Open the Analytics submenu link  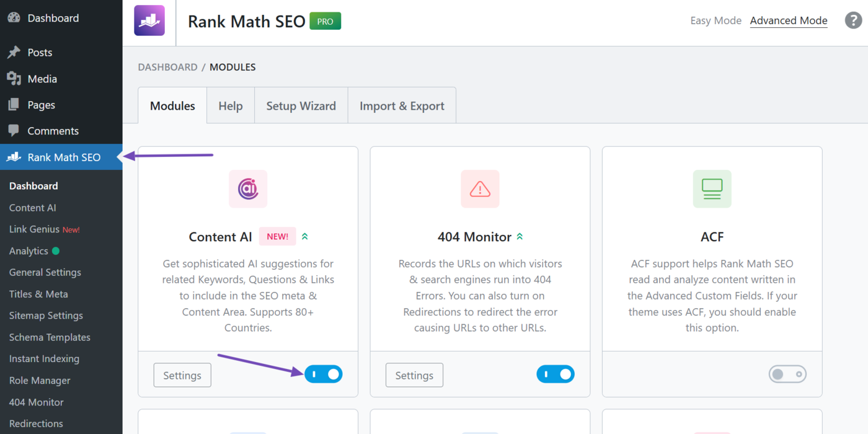pyautogui.click(x=29, y=251)
